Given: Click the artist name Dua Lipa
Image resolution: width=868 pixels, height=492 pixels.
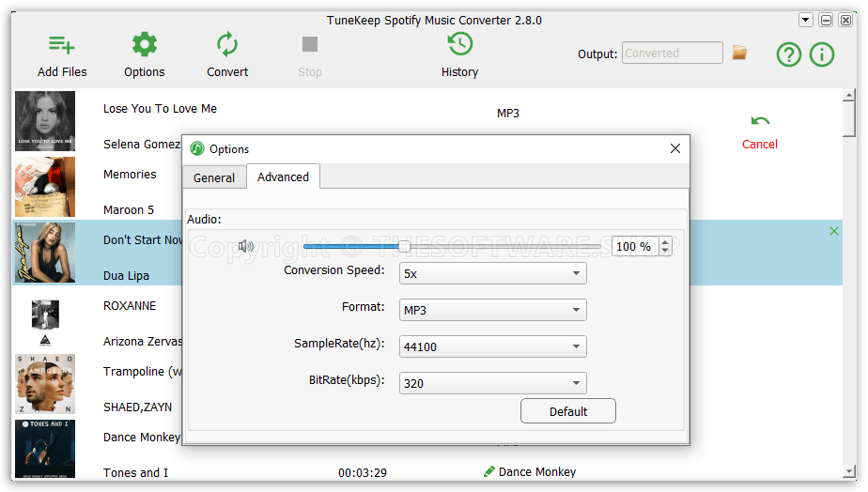Looking at the screenshot, I should (126, 276).
